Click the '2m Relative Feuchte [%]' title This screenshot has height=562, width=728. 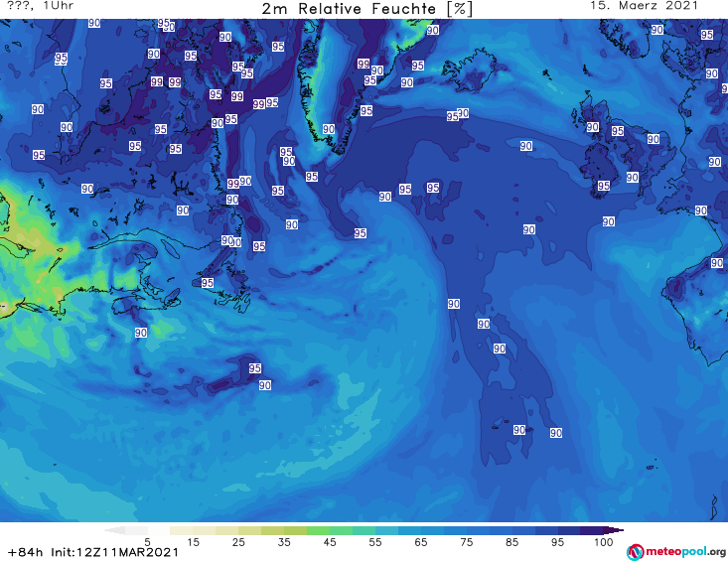pyautogui.click(x=366, y=9)
